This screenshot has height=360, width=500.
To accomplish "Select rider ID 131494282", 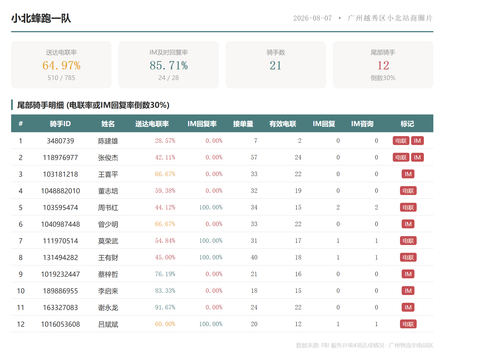I will (60, 257).
